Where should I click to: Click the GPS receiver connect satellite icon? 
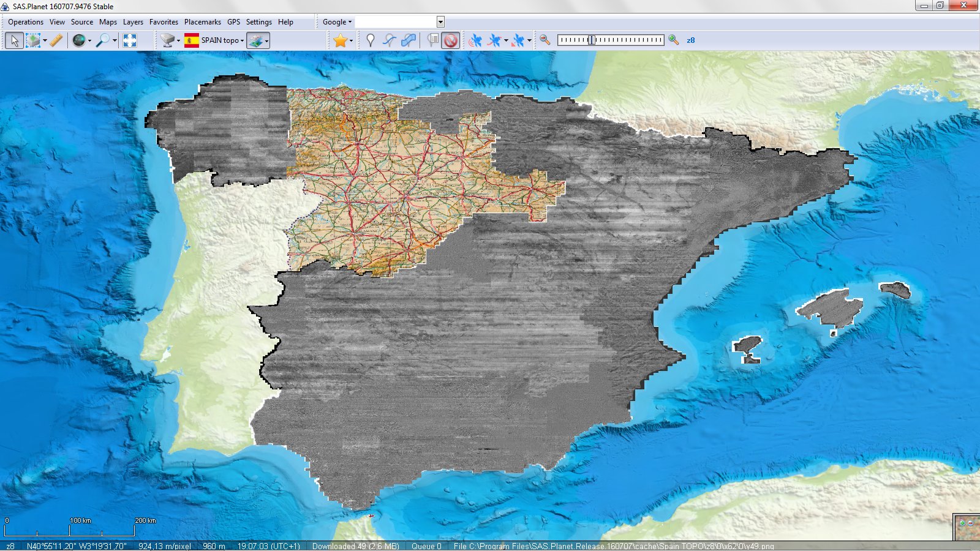[475, 40]
